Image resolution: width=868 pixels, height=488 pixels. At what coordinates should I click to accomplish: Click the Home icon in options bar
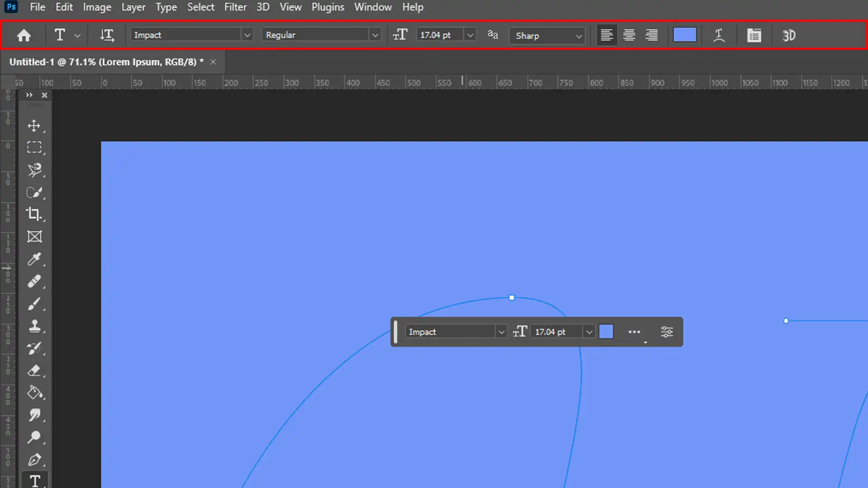[x=24, y=35]
